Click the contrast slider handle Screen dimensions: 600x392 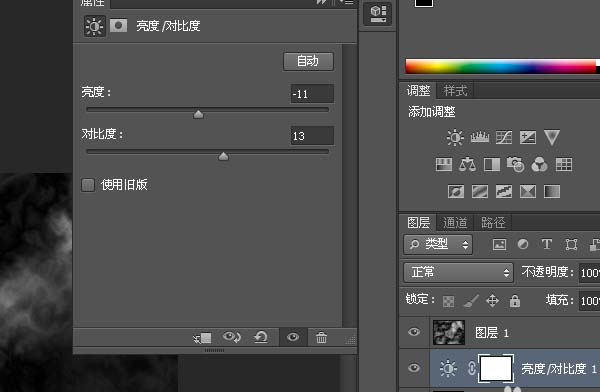pyautogui.click(x=223, y=156)
